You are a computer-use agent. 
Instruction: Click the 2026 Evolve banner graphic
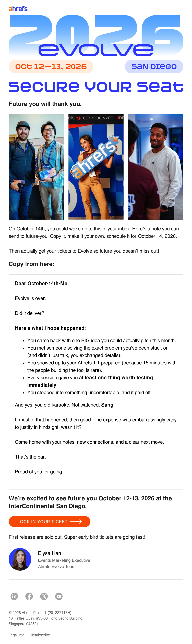tap(96, 35)
